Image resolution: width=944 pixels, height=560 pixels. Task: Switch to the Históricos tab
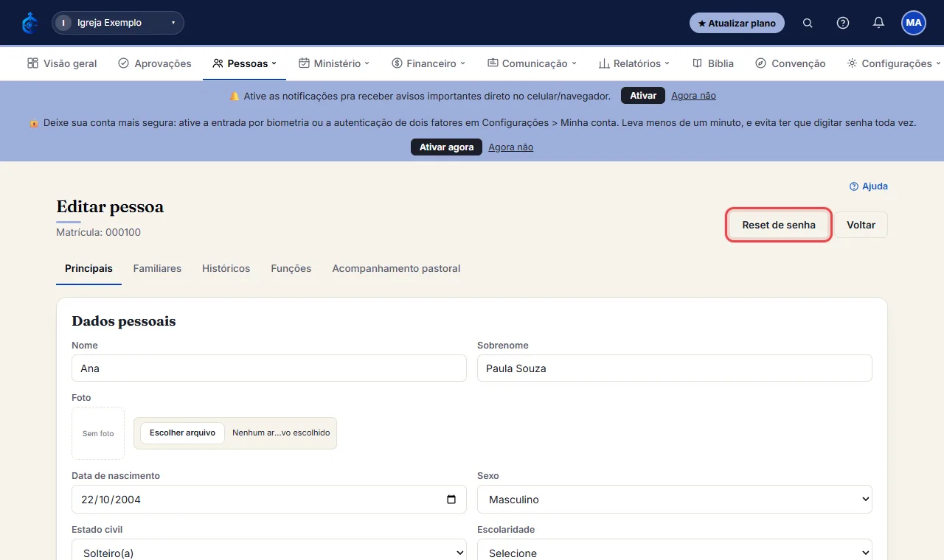(226, 268)
